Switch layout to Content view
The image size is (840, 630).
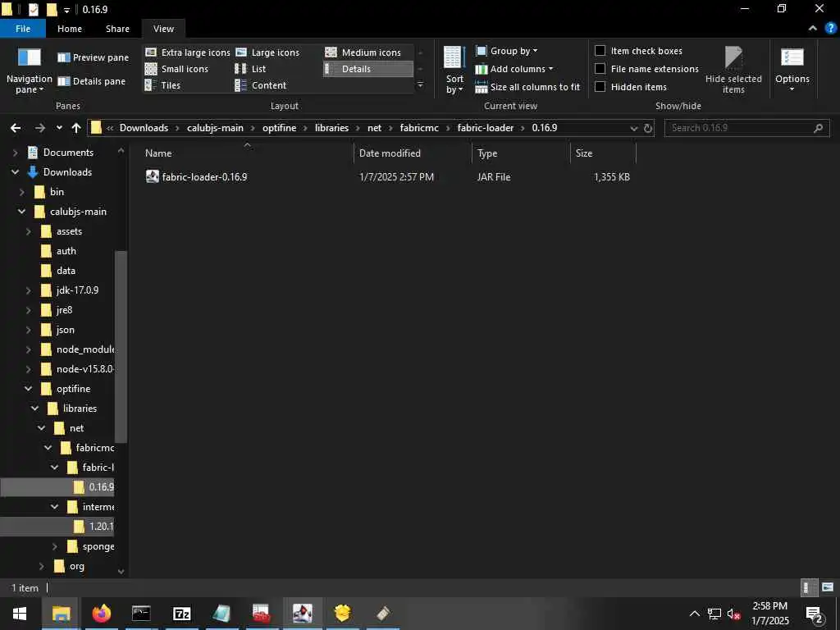click(261, 85)
